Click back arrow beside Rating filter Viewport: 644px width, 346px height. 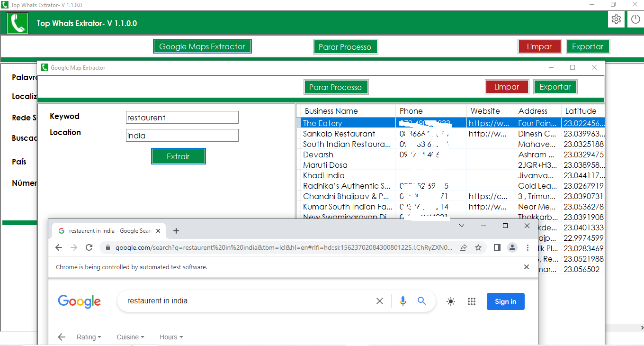[x=62, y=337]
